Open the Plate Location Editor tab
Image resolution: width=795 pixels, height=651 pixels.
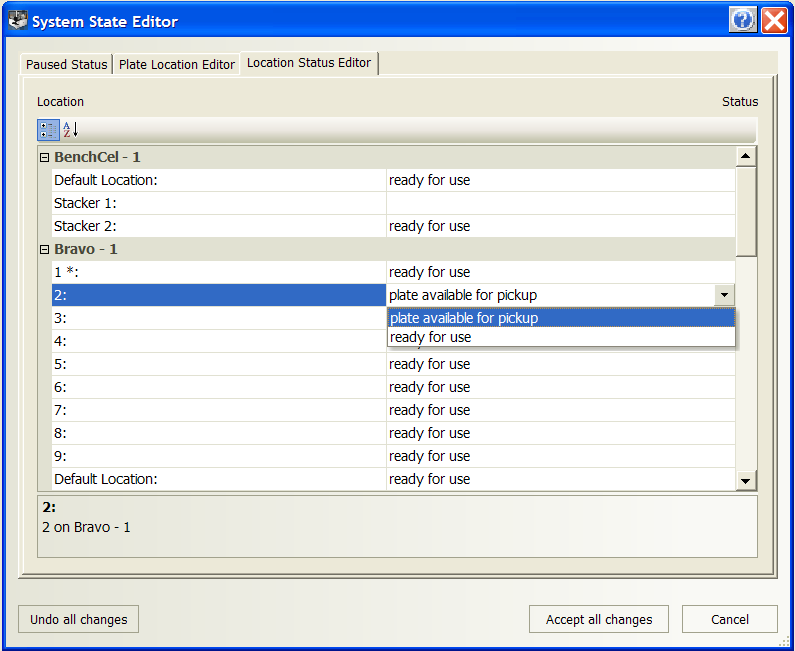[177, 65]
